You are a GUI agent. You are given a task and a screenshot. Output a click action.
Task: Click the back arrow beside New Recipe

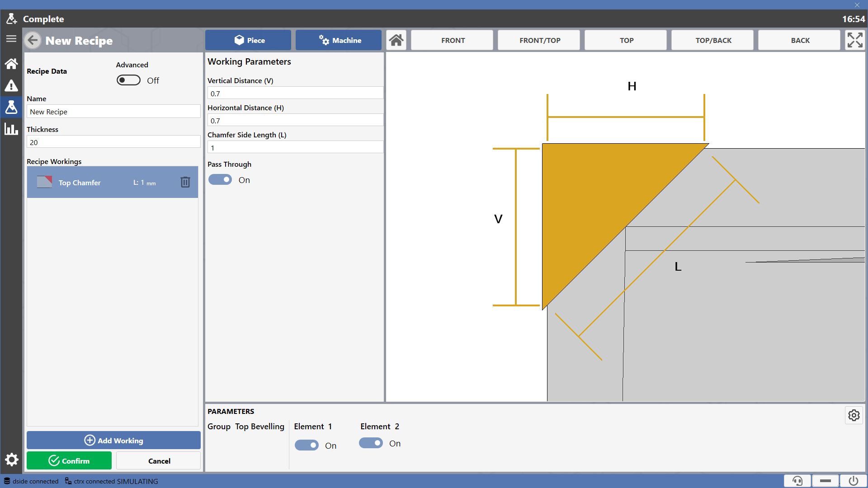coord(33,40)
